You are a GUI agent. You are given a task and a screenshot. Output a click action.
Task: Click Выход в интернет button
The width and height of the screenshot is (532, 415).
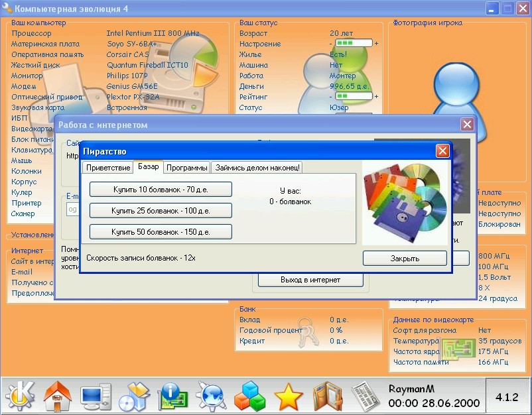pyautogui.click(x=310, y=280)
